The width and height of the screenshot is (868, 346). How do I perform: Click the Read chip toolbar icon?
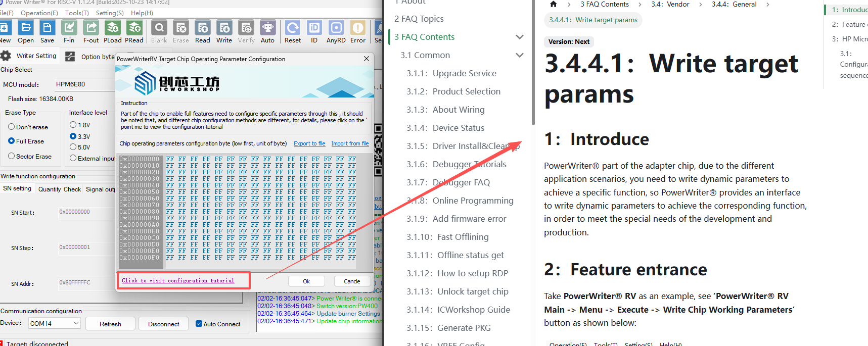point(202,28)
